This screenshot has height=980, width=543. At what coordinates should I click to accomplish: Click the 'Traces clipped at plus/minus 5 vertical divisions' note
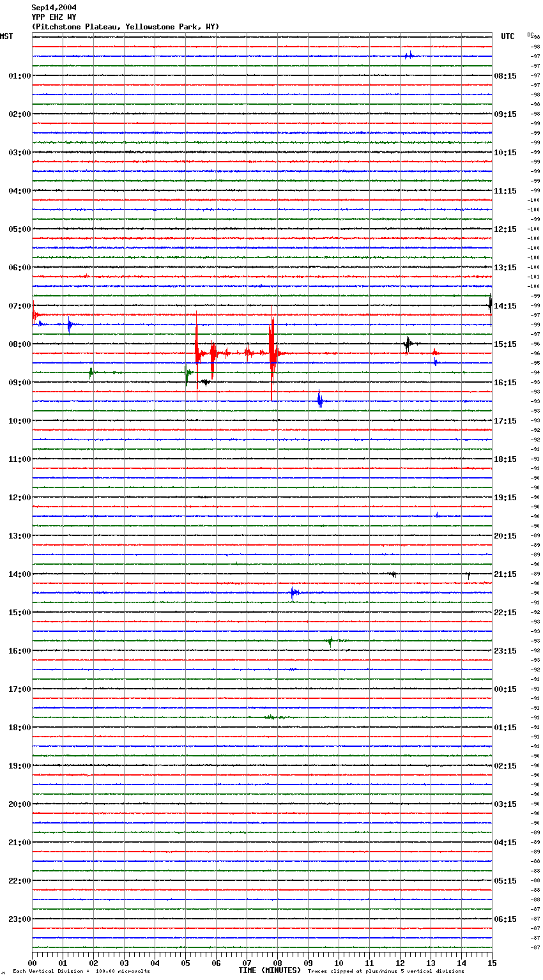click(386, 971)
